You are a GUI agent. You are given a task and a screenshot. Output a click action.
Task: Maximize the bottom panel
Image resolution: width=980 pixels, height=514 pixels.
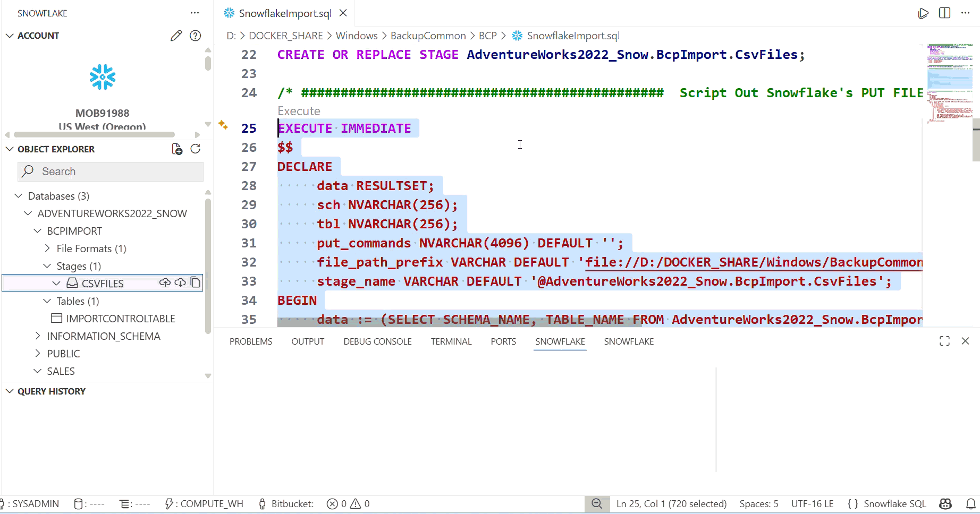944,341
